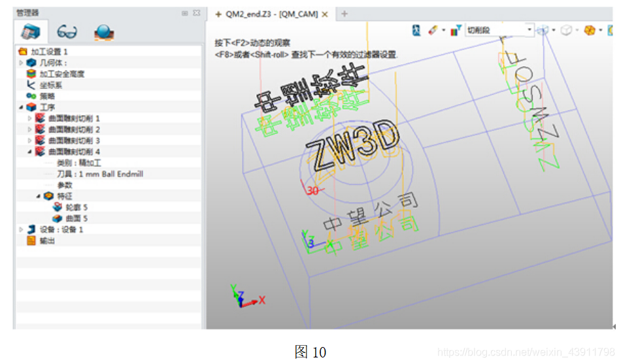The height and width of the screenshot is (364, 621).
Task: Expand 曲面雕刻切削 1 operation
Action: 29,118
